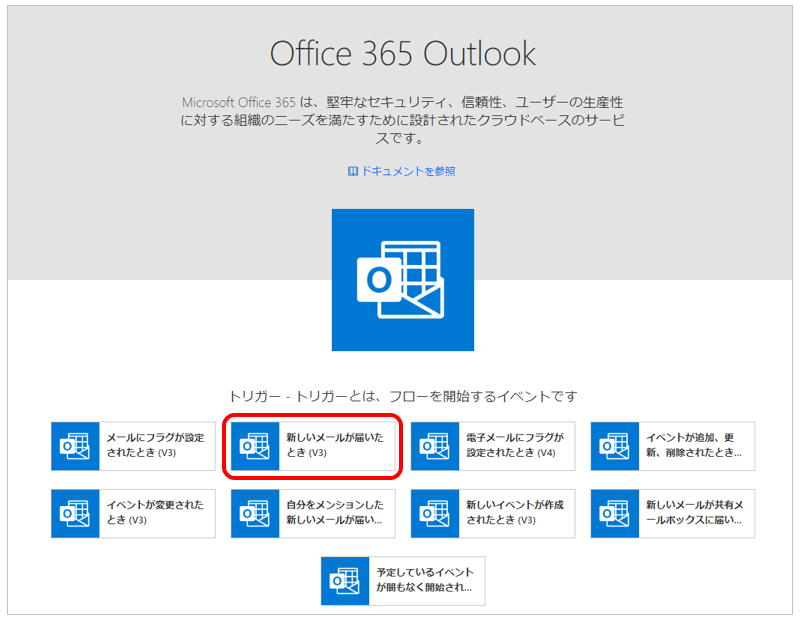Viewport: 801px width, 623px height.
Task: Select 予定しているイベントが間もなく開始され... trigger text
Action: tap(425, 580)
